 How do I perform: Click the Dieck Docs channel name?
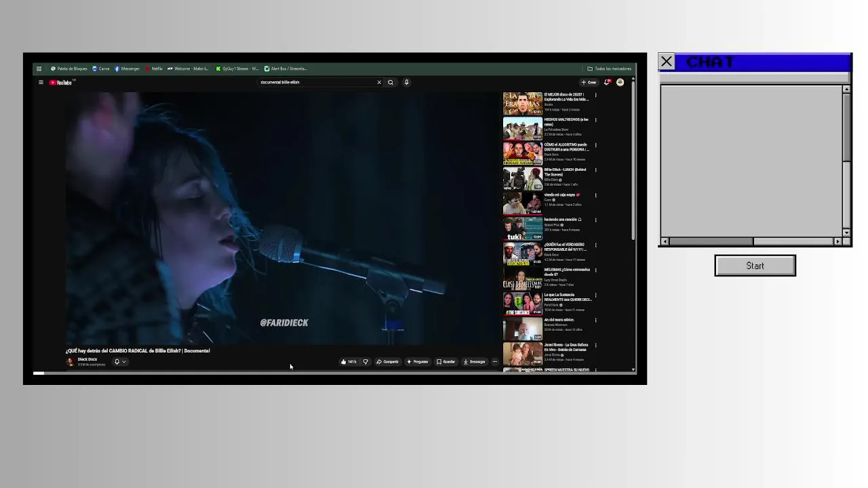(x=87, y=359)
